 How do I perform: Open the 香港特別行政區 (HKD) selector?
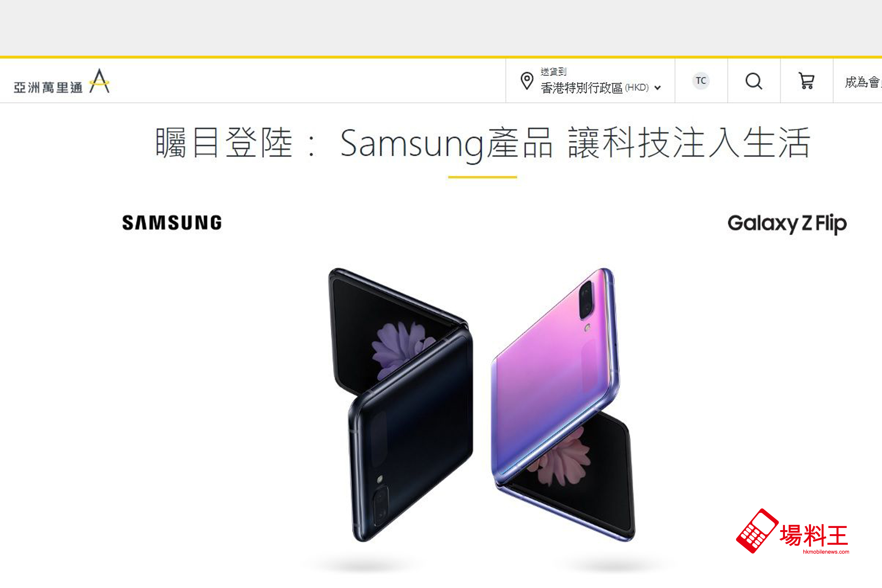[x=595, y=88]
